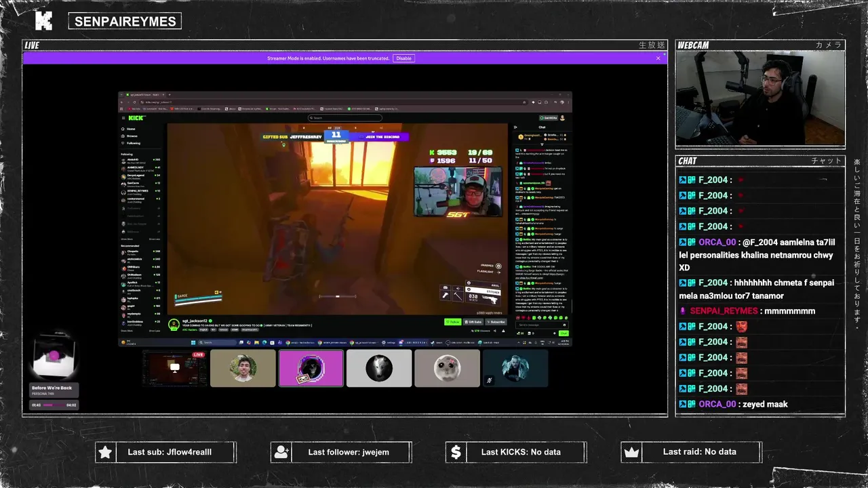Open the Kick hamburger menu

click(123, 118)
